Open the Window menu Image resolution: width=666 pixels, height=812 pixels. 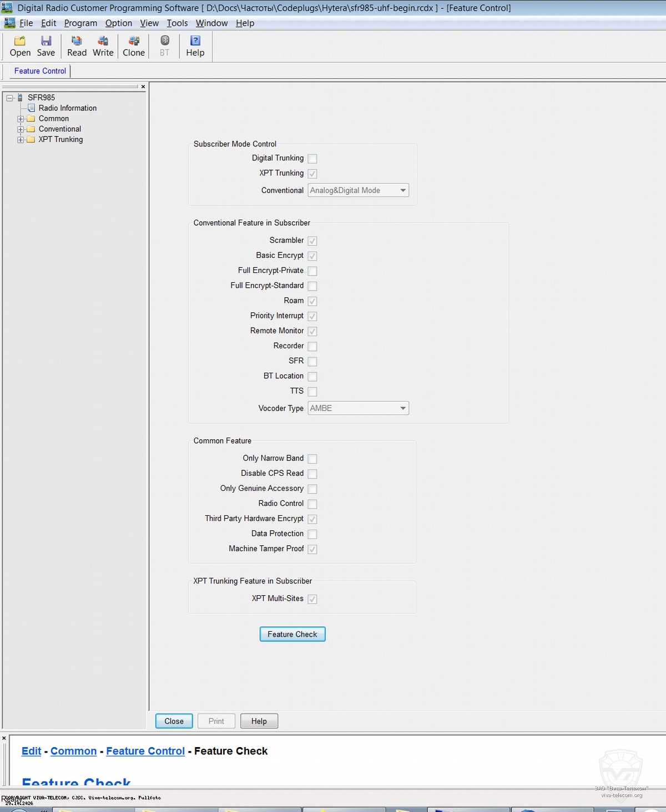(x=211, y=23)
